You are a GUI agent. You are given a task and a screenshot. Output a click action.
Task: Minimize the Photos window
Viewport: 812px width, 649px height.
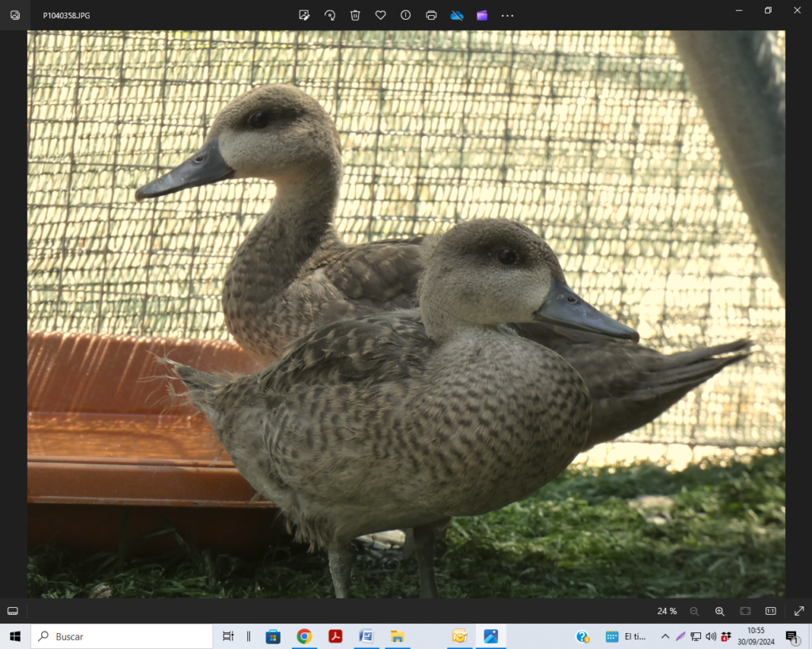(739, 10)
